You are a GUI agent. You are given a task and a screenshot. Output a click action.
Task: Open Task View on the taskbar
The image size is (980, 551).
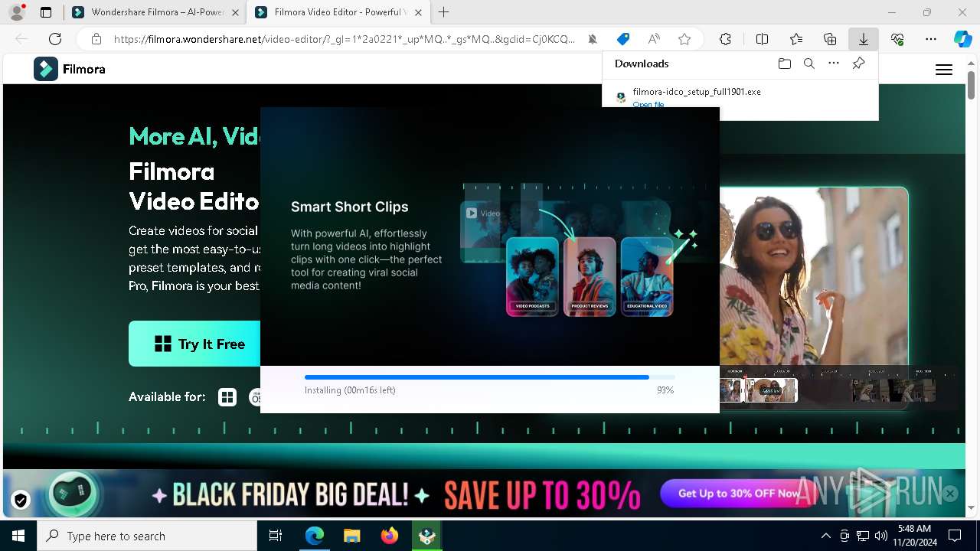tap(276, 536)
